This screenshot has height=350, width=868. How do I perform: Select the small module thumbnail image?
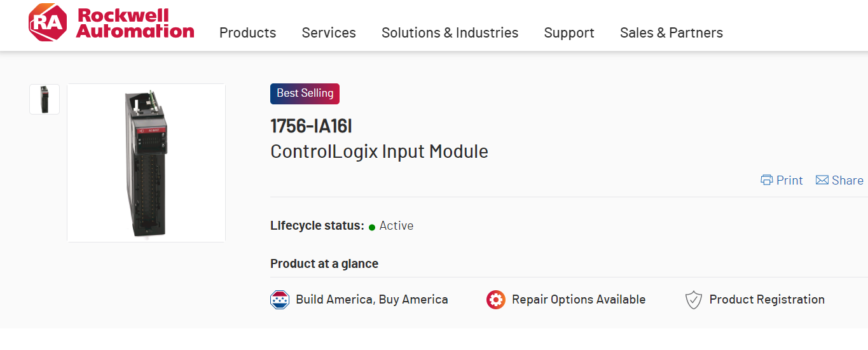pyautogui.click(x=45, y=99)
